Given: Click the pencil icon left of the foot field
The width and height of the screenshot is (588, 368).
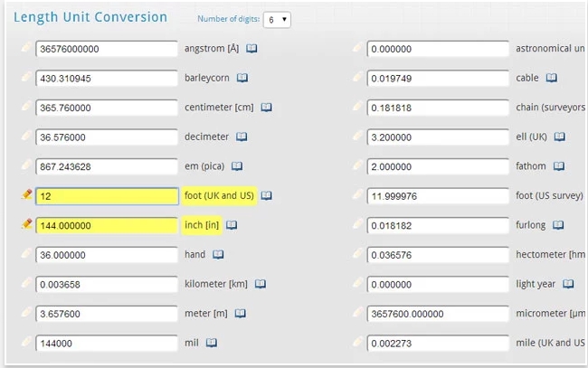Looking at the screenshot, I should (x=25, y=195).
